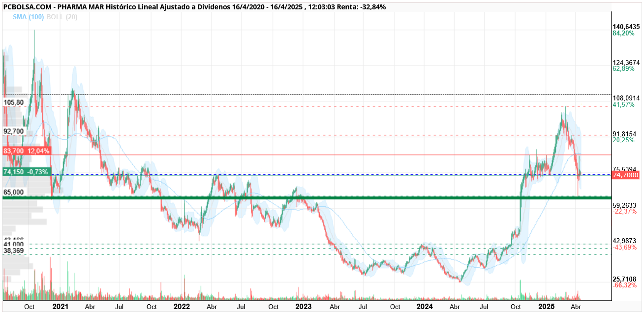
Task: Click the 2022 year label on time axis
Action: (182, 307)
